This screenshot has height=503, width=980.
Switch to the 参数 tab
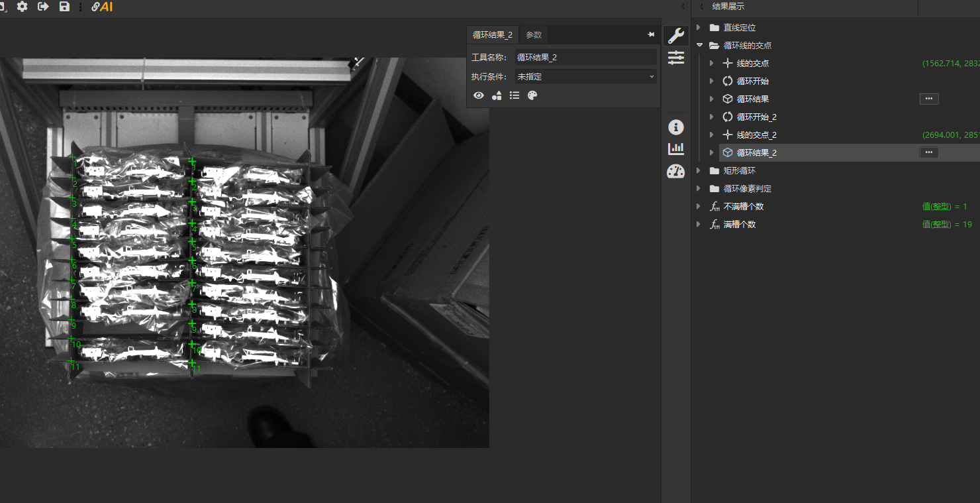point(534,35)
